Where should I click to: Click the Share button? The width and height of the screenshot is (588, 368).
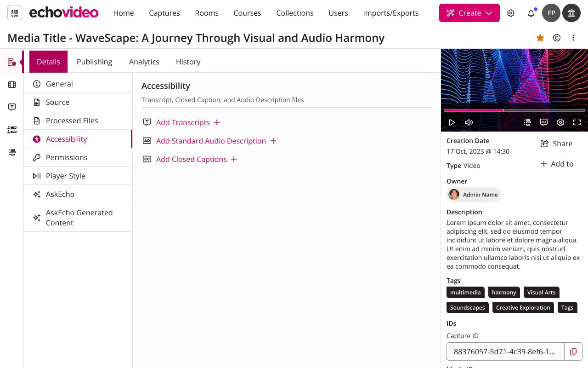coord(556,144)
